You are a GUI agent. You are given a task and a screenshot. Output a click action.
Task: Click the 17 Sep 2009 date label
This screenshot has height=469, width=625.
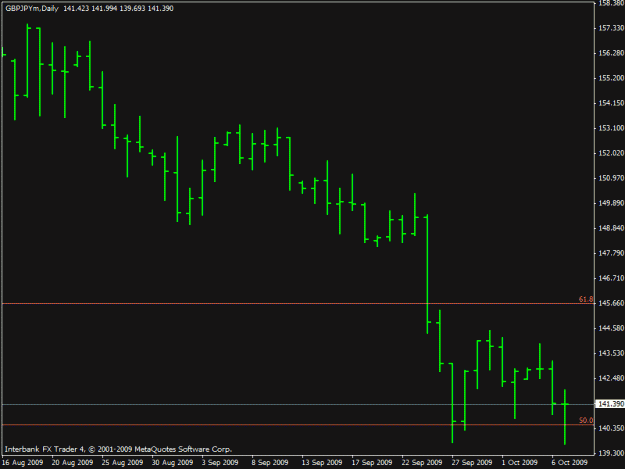(372, 463)
